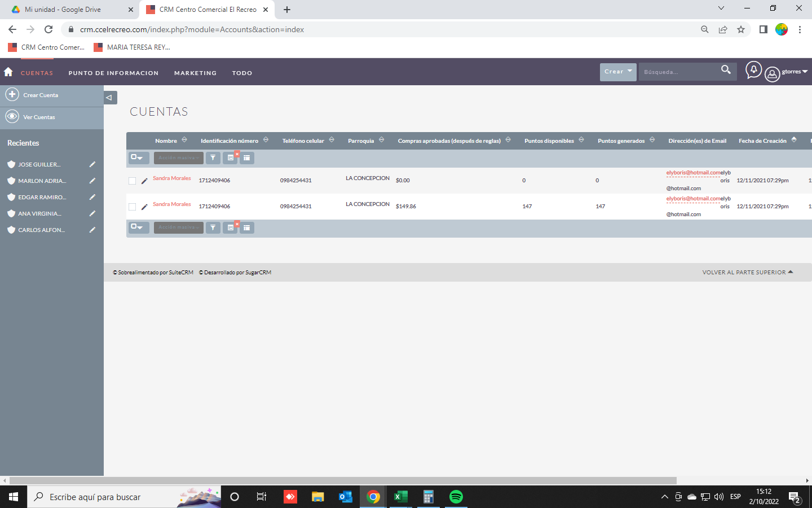Click the browser address bar URL
This screenshot has width=812, height=508.
(x=192, y=29)
